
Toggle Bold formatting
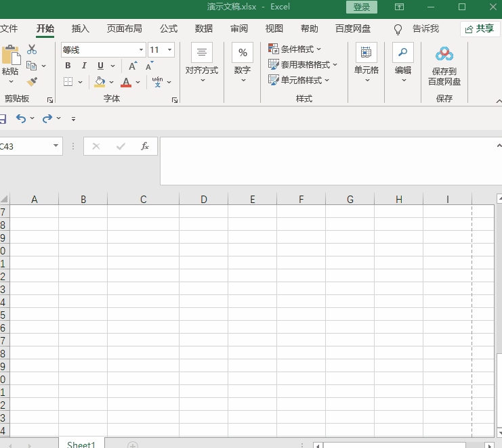point(68,66)
